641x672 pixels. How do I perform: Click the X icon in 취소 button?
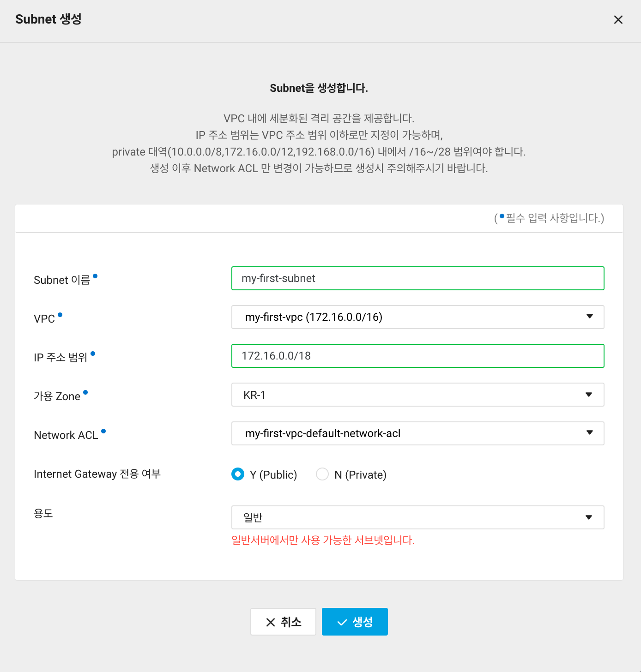tap(271, 622)
